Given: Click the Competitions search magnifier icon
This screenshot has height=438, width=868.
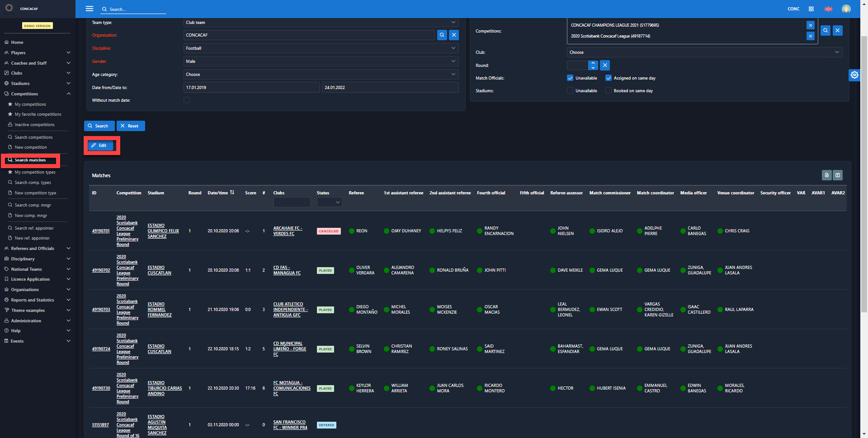Looking at the screenshot, I should click(826, 30).
